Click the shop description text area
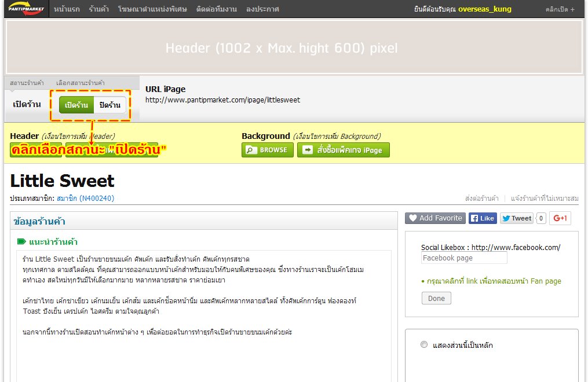This screenshot has width=588, height=382. click(x=203, y=315)
